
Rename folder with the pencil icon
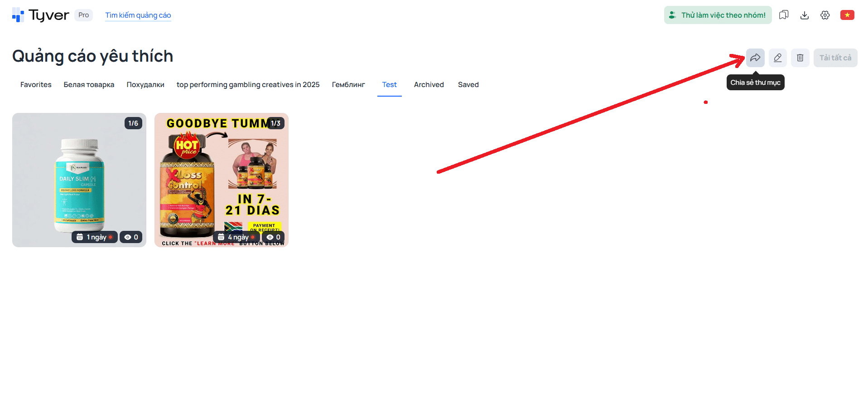778,58
